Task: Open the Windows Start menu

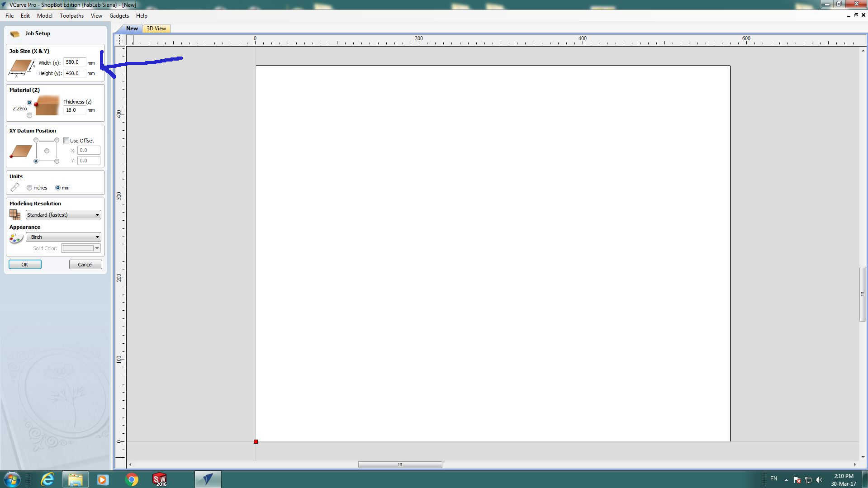Action: click(12, 479)
